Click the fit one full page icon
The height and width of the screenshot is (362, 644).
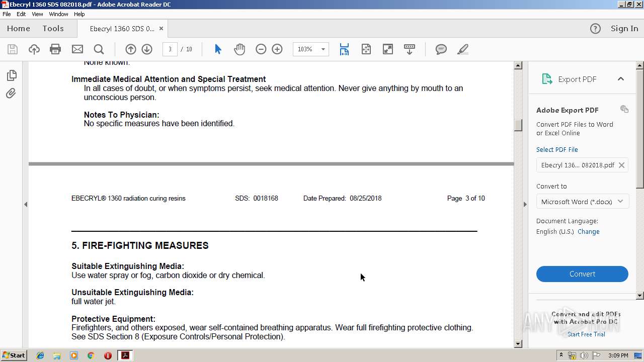[366, 49]
